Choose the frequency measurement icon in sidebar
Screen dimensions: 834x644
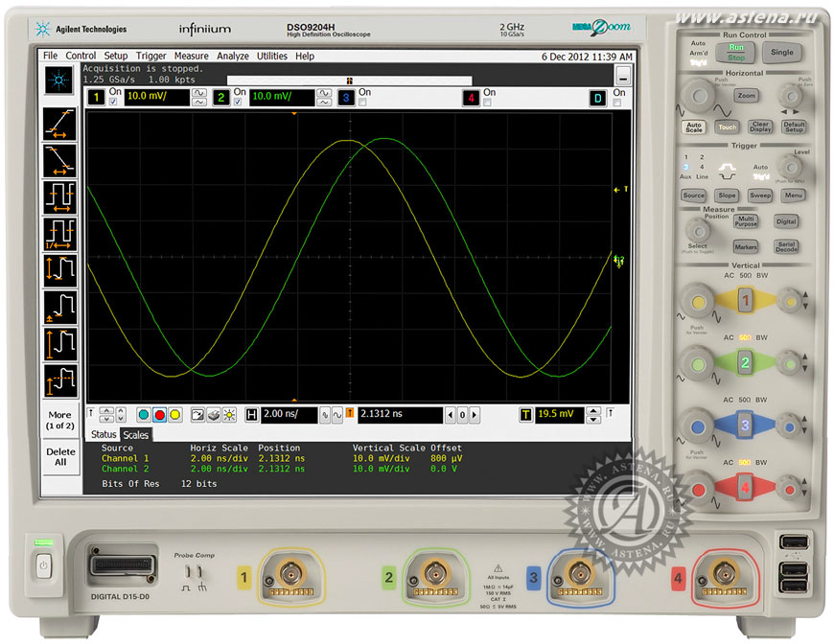(59, 234)
